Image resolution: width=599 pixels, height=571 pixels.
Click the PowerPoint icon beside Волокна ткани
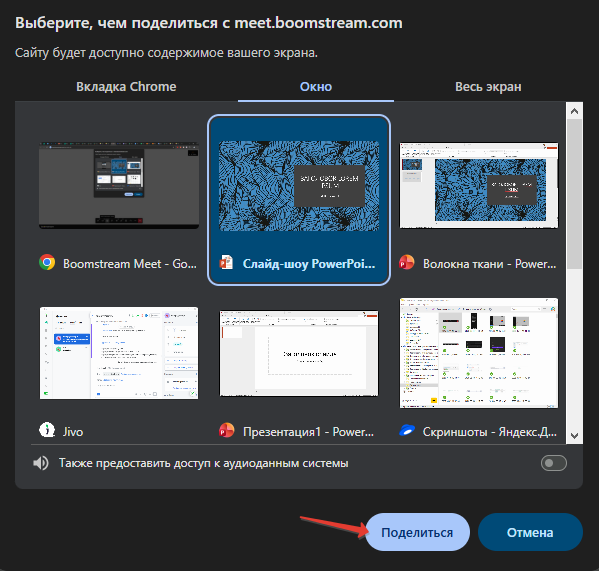406,262
